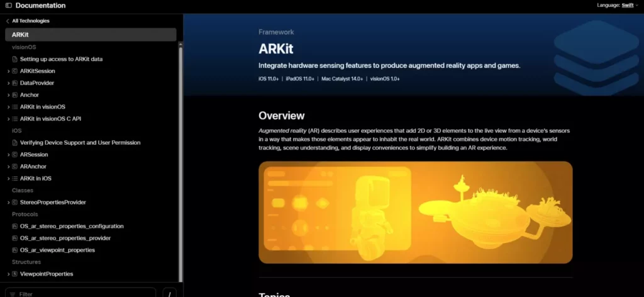Expand ARKit in iOS node
The image size is (644, 297).
coord(9,178)
